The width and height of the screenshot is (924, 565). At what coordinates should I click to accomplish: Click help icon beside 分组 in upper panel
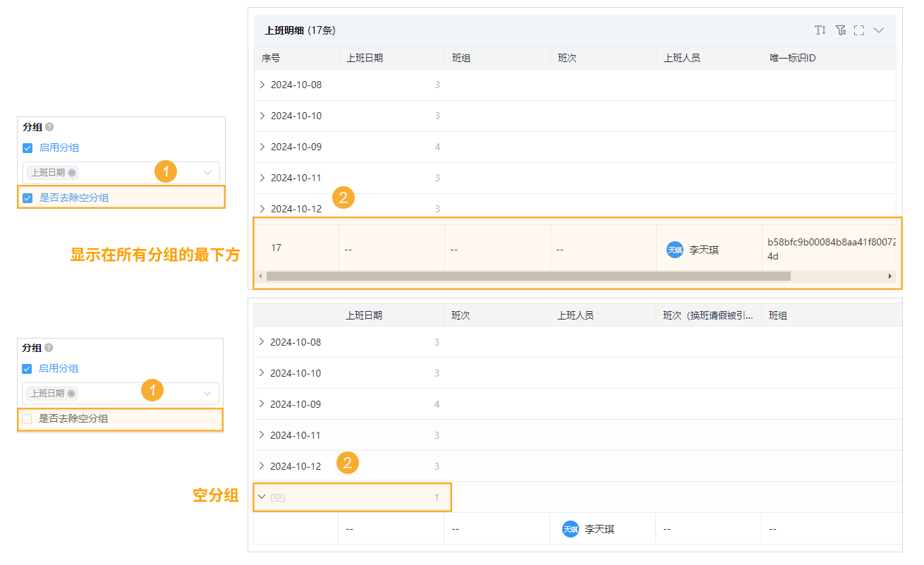[x=49, y=128]
